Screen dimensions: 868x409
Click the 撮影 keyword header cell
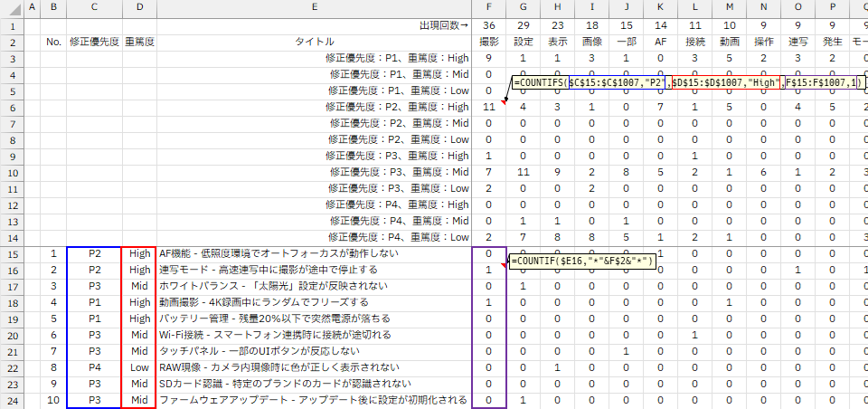click(x=489, y=43)
